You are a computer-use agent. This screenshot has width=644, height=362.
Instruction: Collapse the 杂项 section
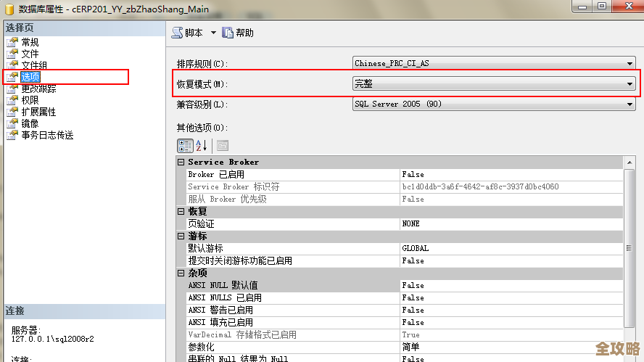[181, 273]
